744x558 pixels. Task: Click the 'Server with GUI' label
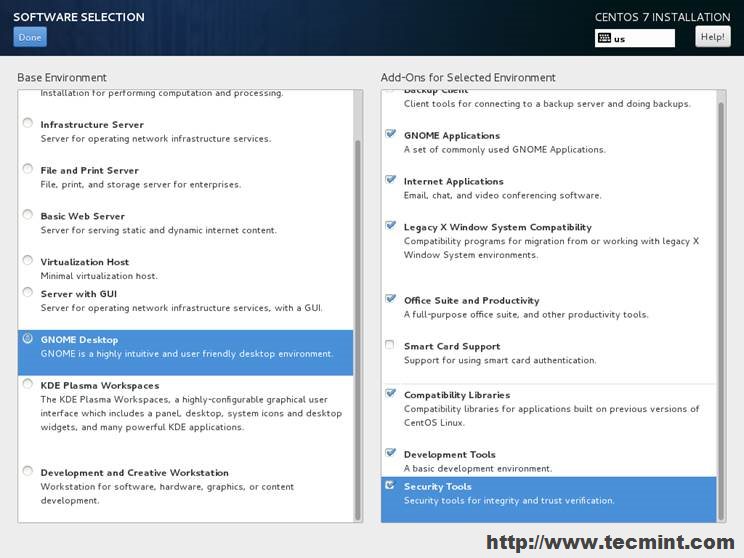coord(79,294)
